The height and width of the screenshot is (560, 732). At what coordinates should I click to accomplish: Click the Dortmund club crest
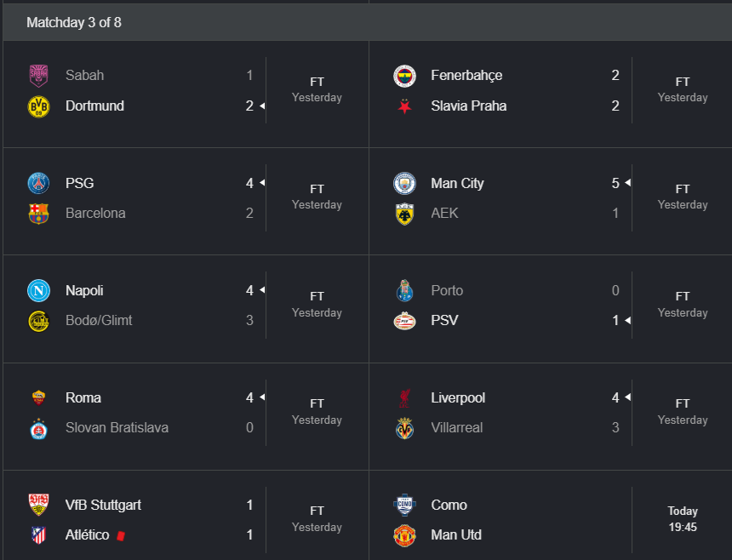(x=39, y=106)
